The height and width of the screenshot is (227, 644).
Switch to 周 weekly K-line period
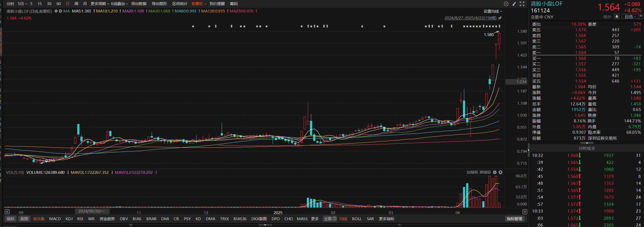tap(76, 4)
